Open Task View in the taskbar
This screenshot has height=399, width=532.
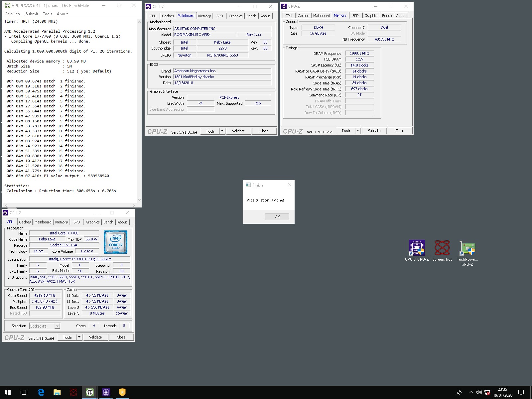(x=24, y=392)
